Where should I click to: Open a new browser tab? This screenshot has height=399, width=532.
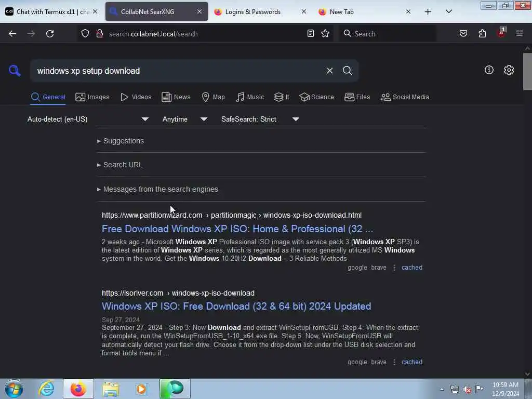pyautogui.click(x=428, y=12)
